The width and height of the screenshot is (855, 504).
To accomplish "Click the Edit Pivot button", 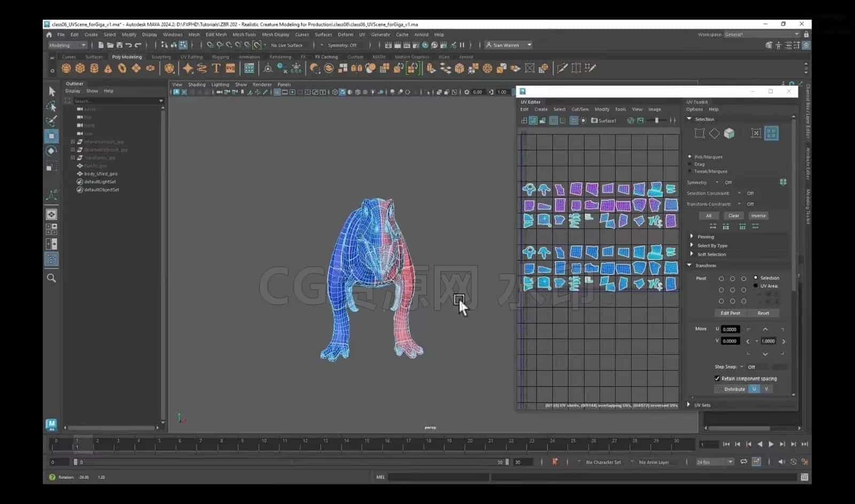I will click(x=730, y=313).
